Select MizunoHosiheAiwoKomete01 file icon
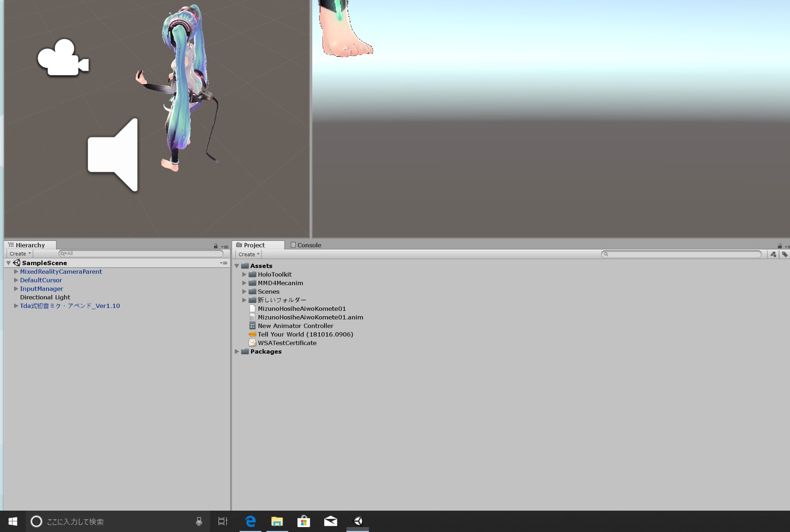Image resolution: width=790 pixels, height=532 pixels. tap(253, 309)
